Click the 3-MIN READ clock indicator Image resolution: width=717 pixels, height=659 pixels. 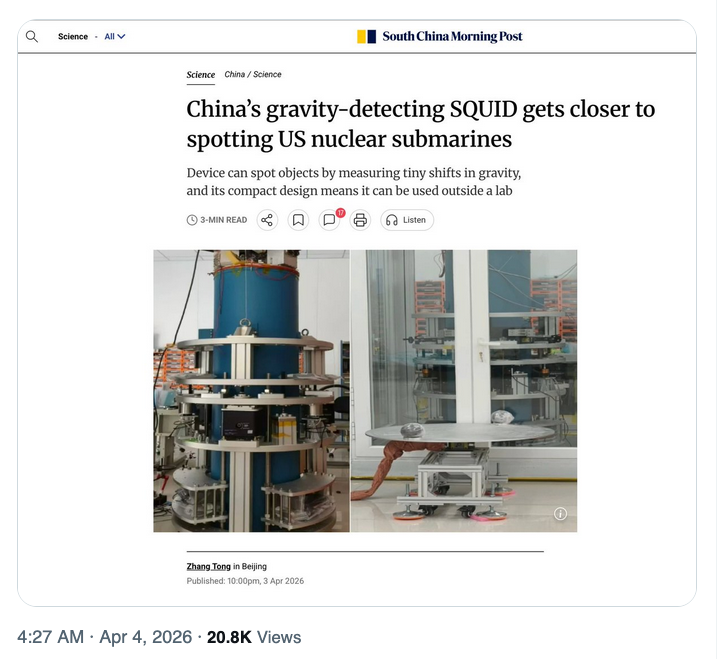pos(217,220)
